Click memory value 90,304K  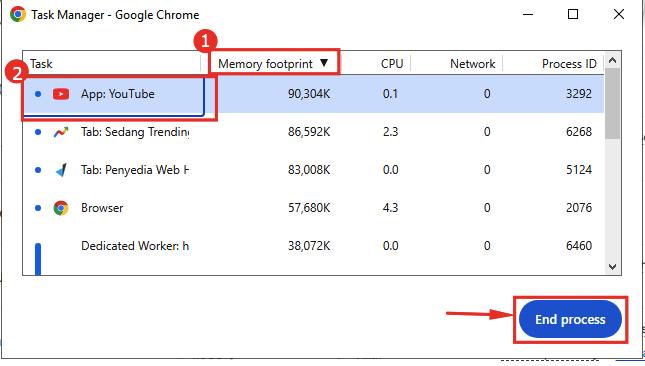coord(309,94)
